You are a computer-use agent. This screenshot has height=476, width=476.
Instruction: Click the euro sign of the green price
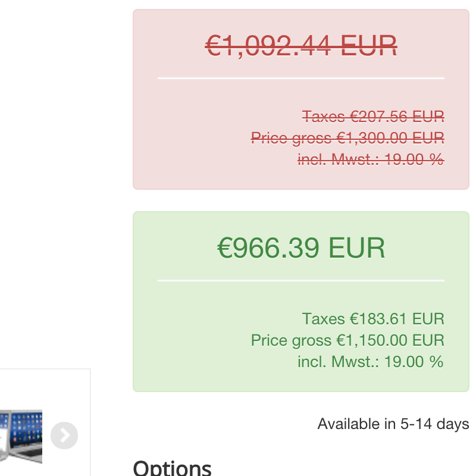pos(225,248)
